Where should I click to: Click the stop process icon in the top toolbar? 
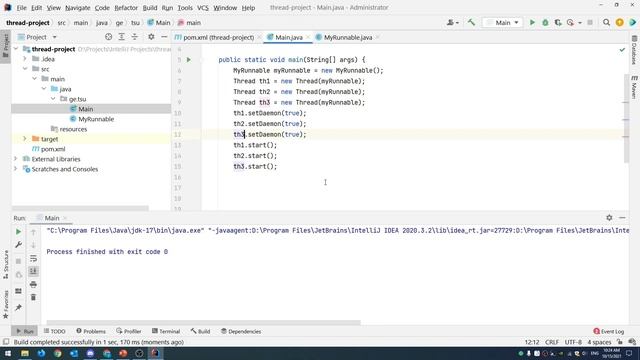590,23
